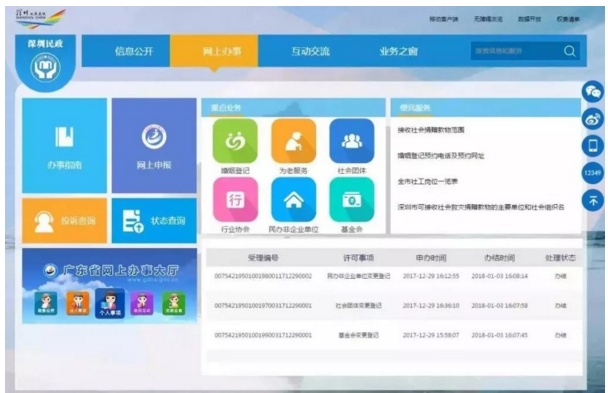
Task: Open the 状态查询 tile
Action: (x=154, y=221)
